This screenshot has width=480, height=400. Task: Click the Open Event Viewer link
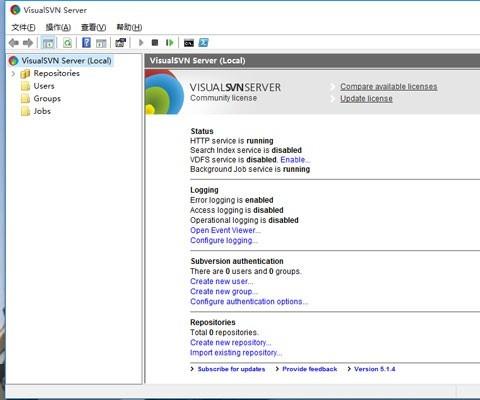pos(225,230)
